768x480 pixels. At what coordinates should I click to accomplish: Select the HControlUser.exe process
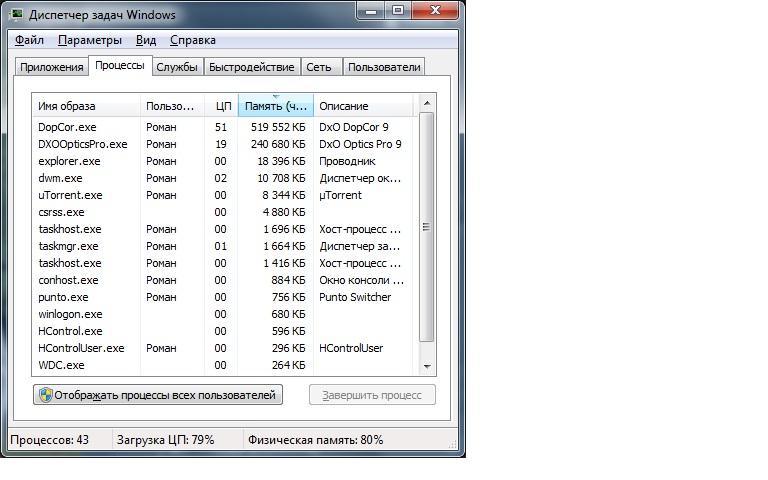pyautogui.click(x=225, y=348)
